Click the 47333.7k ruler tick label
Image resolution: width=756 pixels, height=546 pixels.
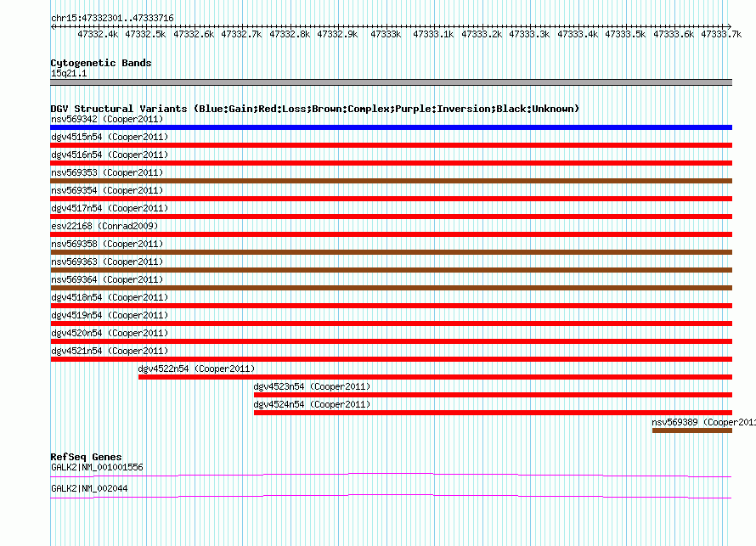pos(721,34)
